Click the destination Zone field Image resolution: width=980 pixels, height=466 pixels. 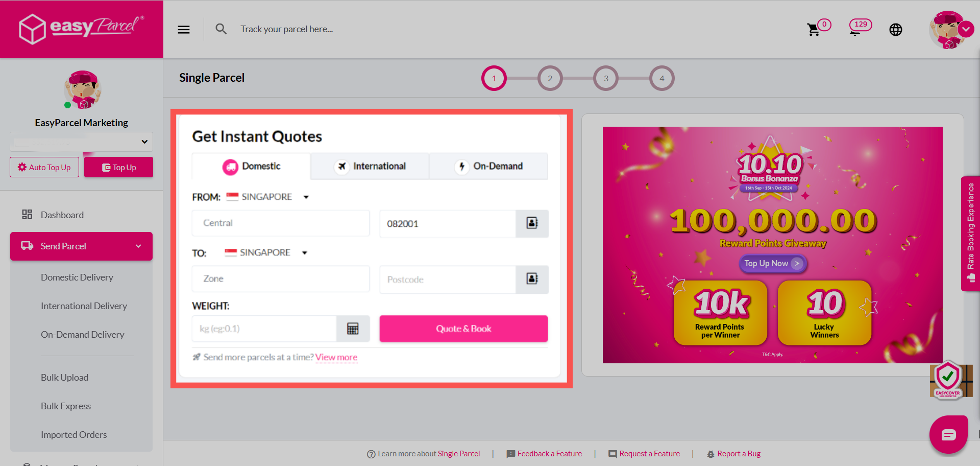281,279
